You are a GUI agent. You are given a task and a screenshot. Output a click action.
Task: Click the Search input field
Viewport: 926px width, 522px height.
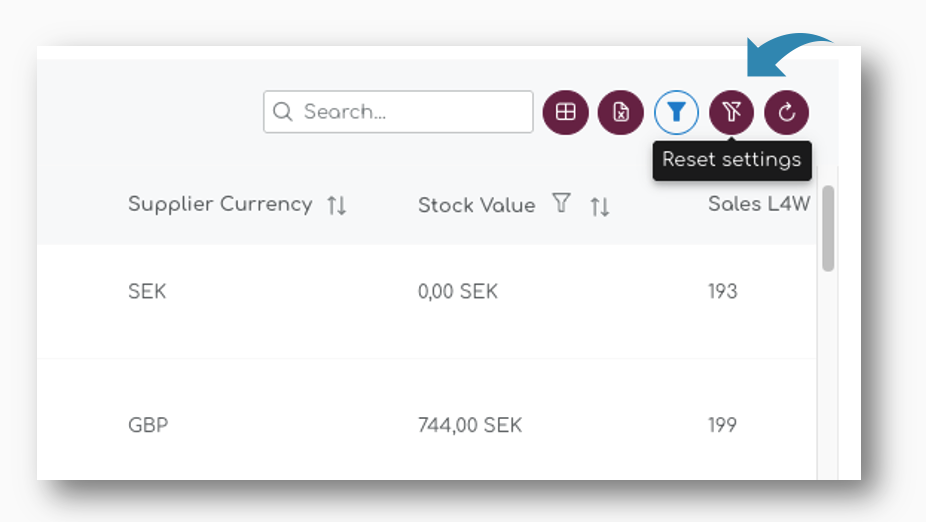[410, 112]
